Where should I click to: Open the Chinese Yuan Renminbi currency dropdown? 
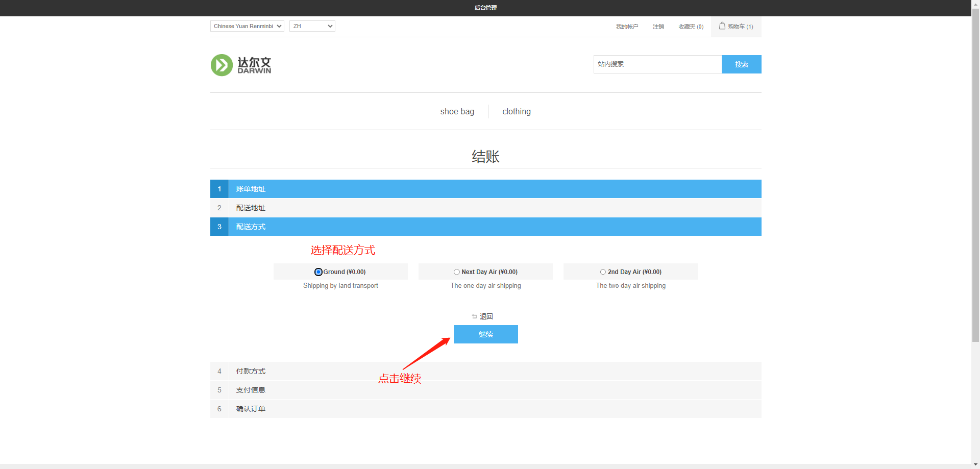(x=247, y=26)
